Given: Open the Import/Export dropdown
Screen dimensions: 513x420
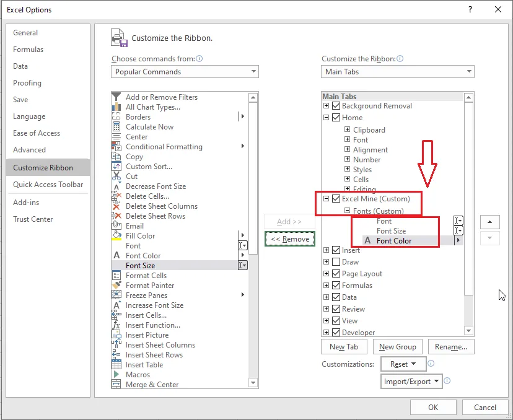Looking at the screenshot, I should (x=411, y=382).
